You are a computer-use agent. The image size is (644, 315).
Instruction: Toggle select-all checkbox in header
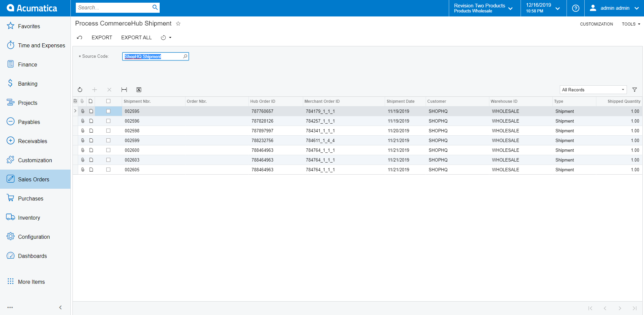108,101
